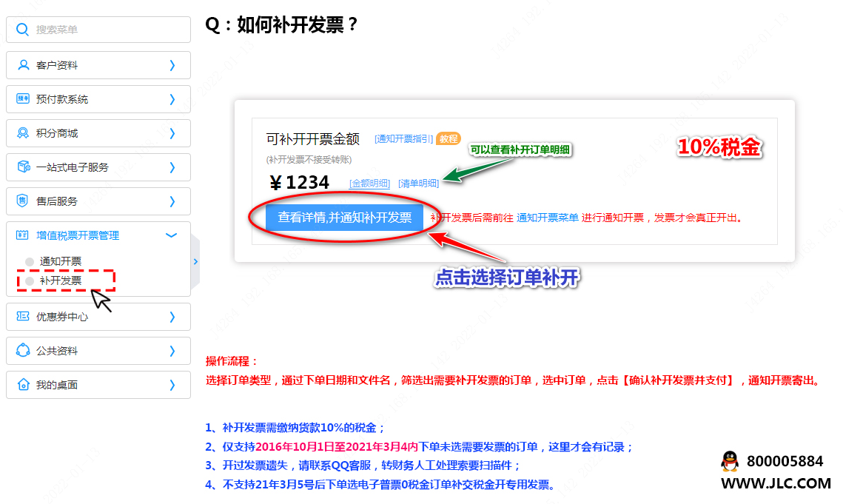Click the 预付款系统 icon
Image resolution: width=843 pixels, height=504 pixels.
tap(23, 99)
